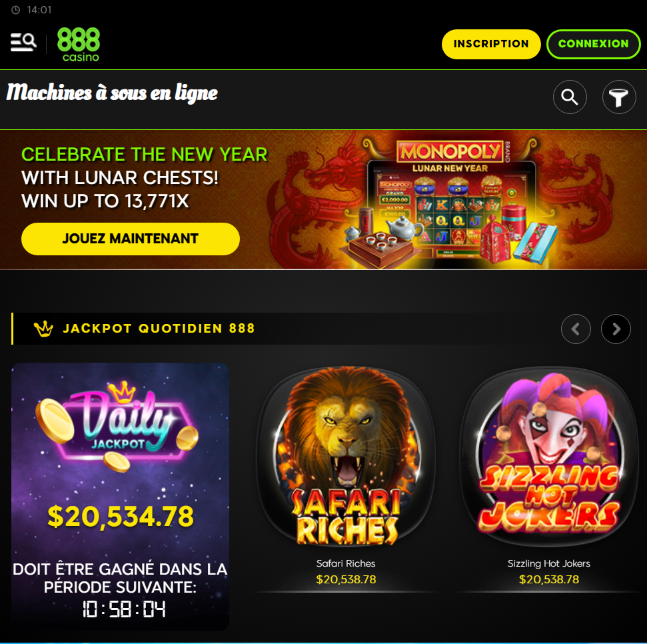Go to previous jackpot games arrow
The image size is (647, 644).
point(576,329)
